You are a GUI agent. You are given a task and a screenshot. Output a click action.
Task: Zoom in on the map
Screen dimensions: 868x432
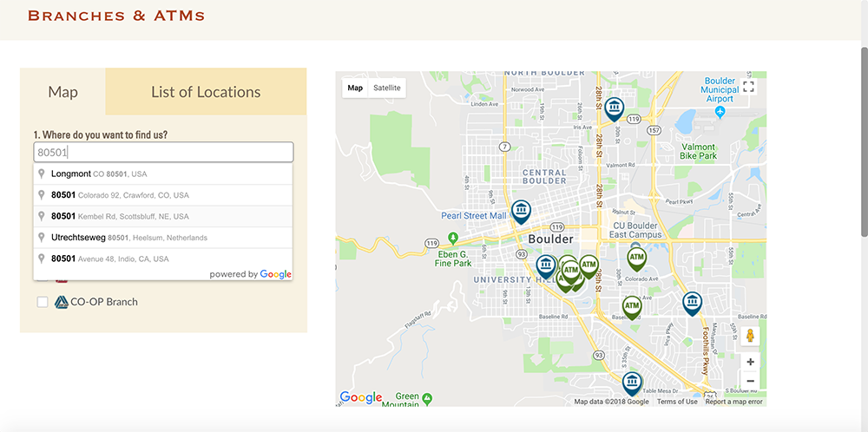pyautogui.click(x=750, y=362)
